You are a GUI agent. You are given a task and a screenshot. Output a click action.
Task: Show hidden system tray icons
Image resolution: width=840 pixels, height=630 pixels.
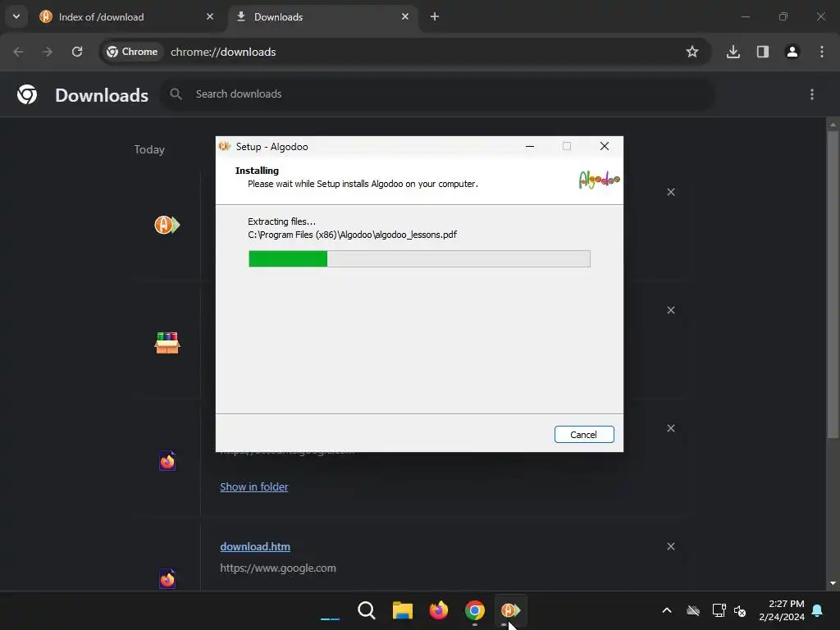click(x=667, y=610)
